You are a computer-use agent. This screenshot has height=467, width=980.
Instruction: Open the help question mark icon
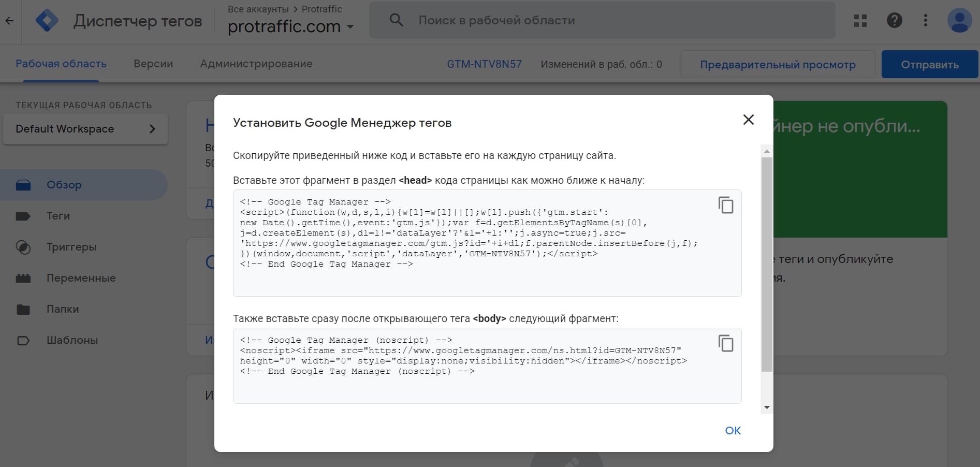coord(895,20)
